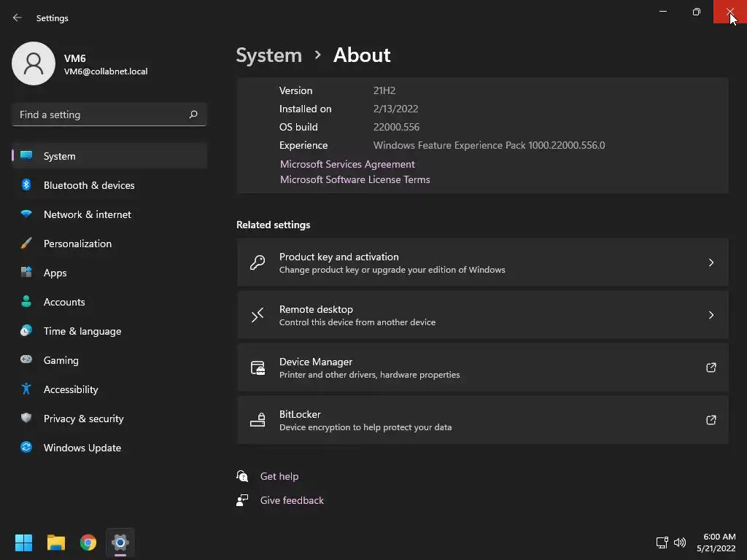The width and height of the screenshot is (747, 560).
Task: Click the Gaming controller icon
Action: (26, 360)
